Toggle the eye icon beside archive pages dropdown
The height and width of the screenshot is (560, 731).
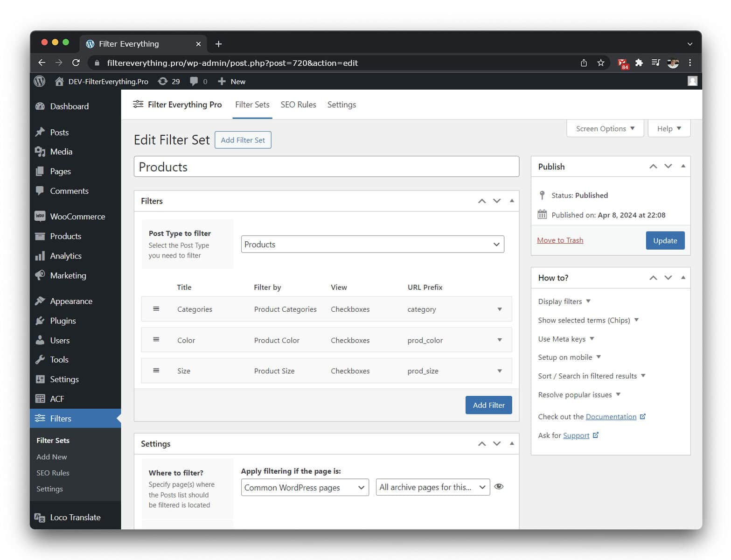pos(499,487)
